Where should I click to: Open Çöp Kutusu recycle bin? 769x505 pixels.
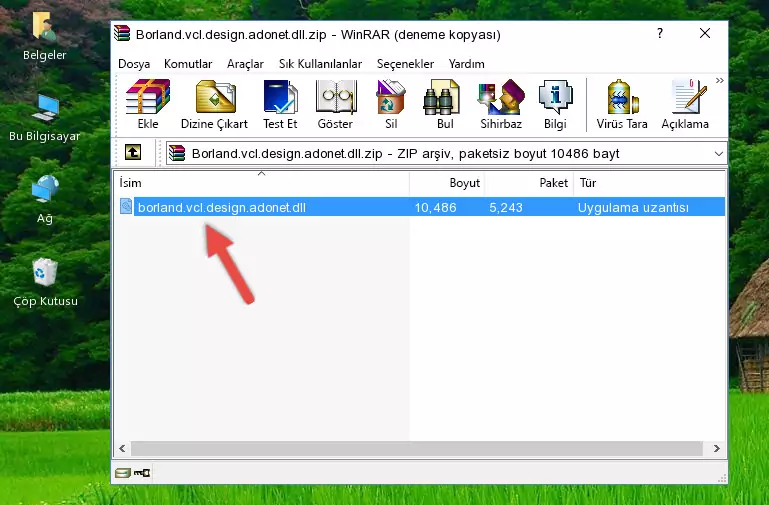coord(45,282)
